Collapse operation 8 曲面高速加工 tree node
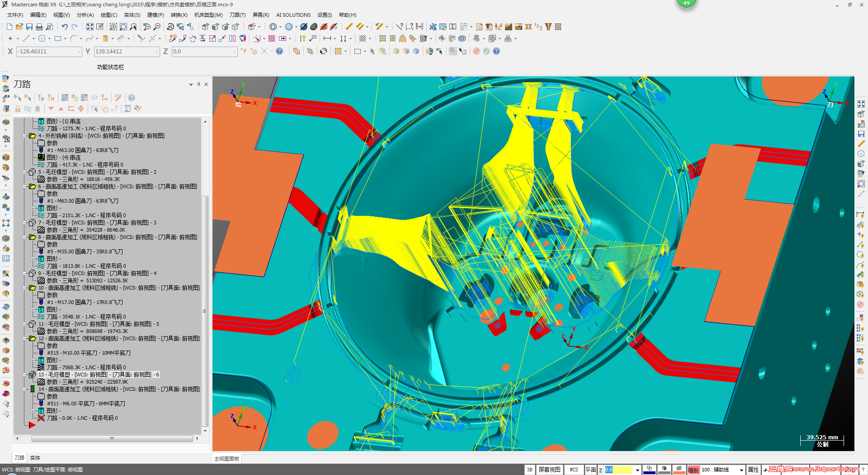This screenshot has height=475, width=868. coord(25,237)
